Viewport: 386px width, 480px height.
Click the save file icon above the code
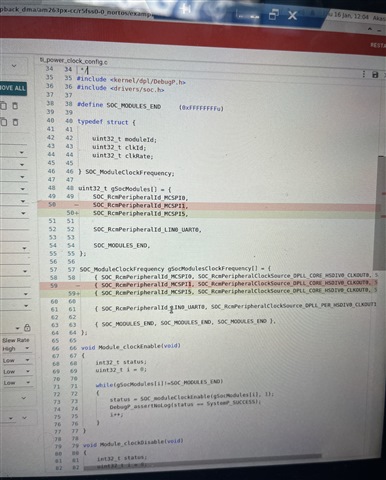tap(375, 75)
